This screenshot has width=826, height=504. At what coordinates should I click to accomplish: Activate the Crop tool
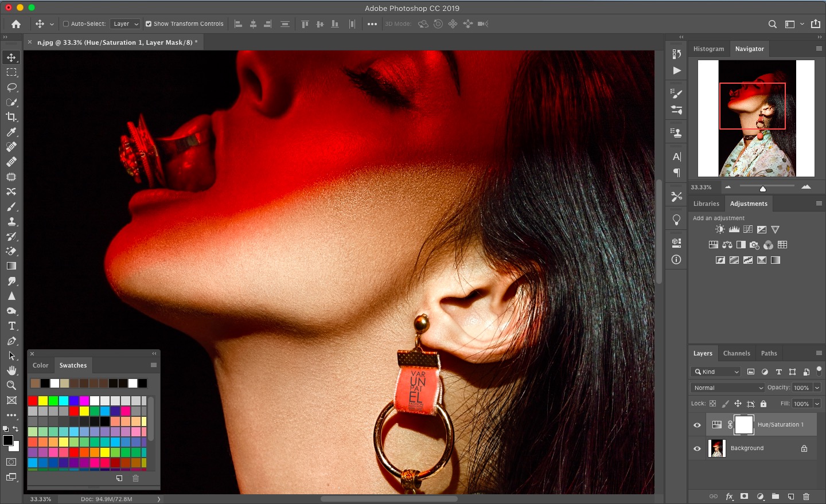point(11,117)
